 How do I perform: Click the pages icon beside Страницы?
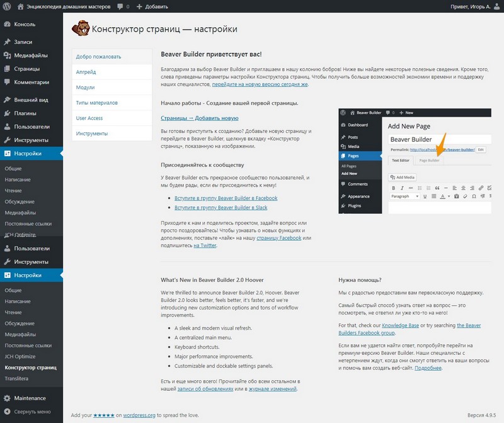click(x=7, y=69)
